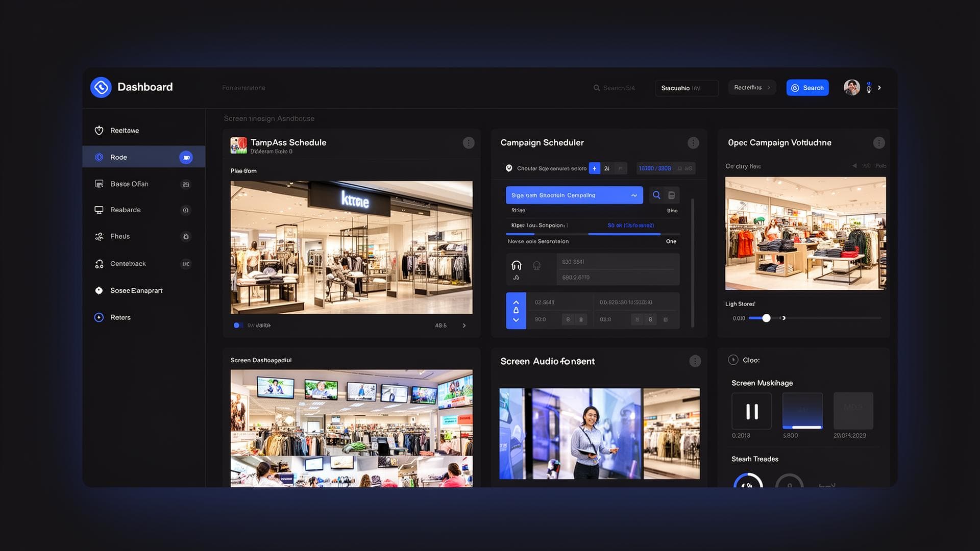Click the arrow at the bottom of TampAss Schedule

pos(464,325)
